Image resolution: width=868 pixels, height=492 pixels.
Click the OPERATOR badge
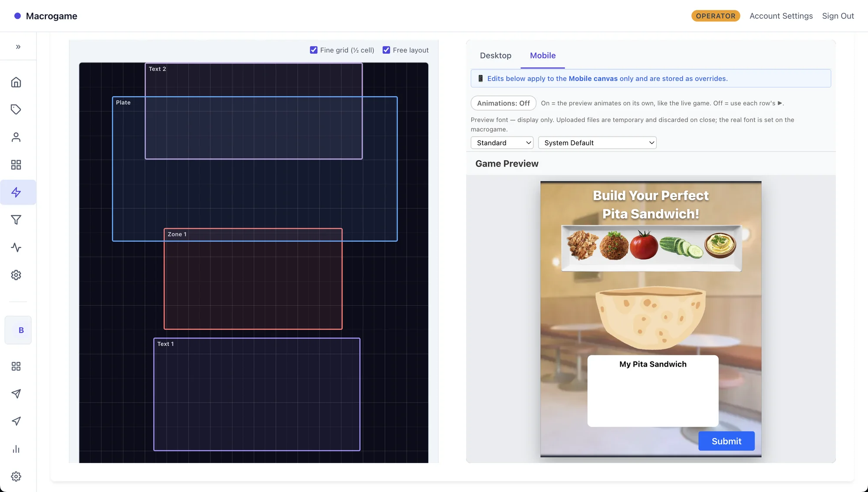tap(716, 16)
